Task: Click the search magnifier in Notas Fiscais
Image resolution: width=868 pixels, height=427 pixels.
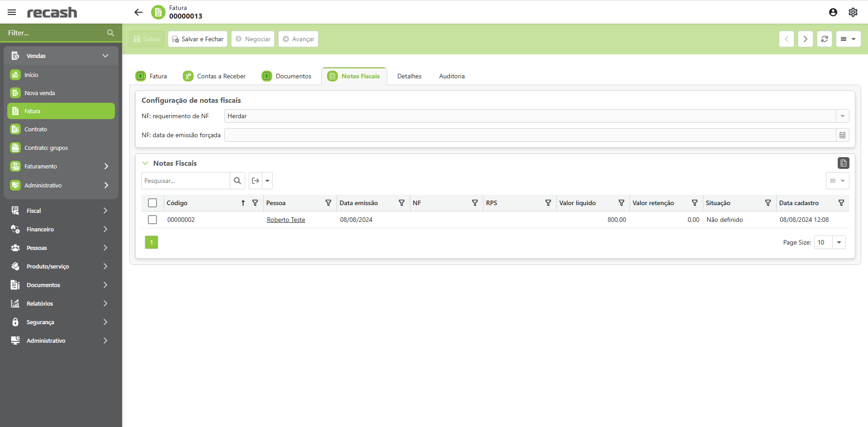Action: click(x=237, y=181)
